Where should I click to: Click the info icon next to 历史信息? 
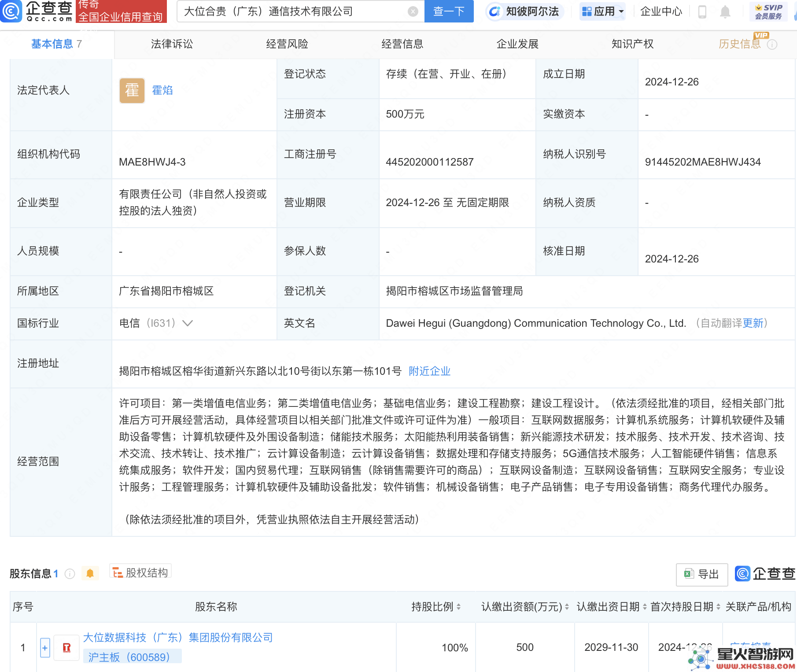click(x=772, y=44)
